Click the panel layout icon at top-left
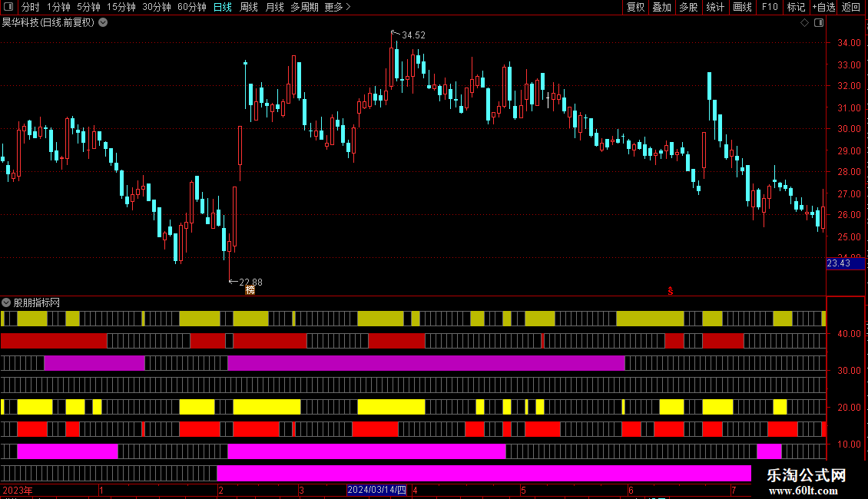868x499 pixels. [x=8, y=7]
